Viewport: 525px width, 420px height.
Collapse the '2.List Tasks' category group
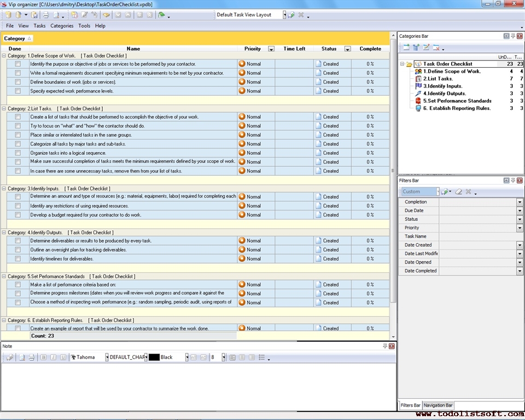(x=4, y=108)
